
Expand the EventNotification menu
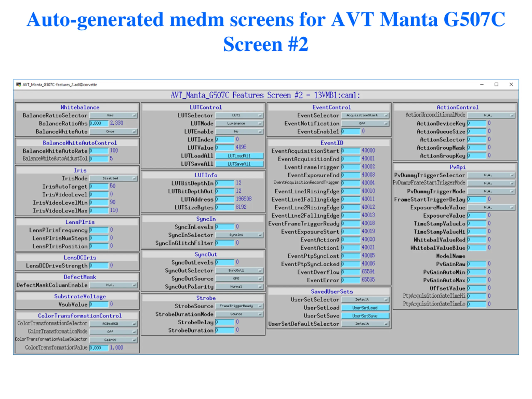365,123
